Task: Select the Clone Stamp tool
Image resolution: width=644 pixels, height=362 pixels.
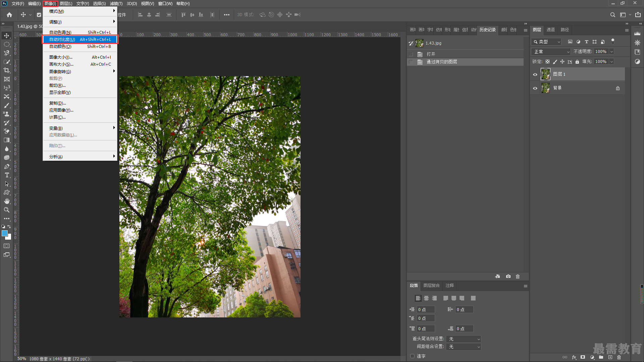Action: [7, 114]
